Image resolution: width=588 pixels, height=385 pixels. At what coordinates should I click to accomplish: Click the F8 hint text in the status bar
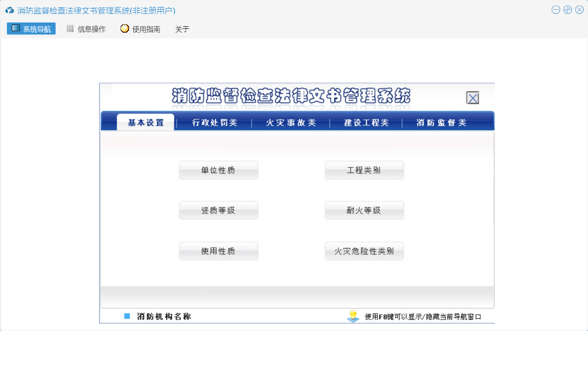(423, 317)
